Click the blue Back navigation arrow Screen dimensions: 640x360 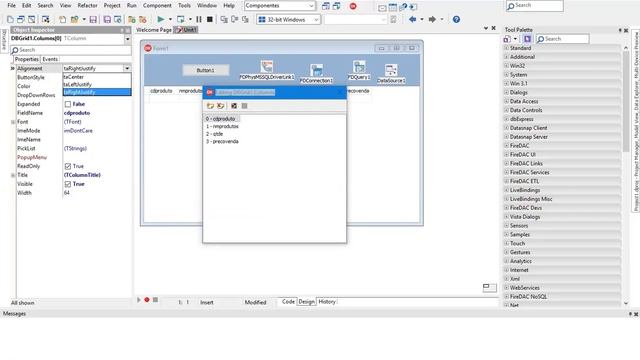(413, 19)
